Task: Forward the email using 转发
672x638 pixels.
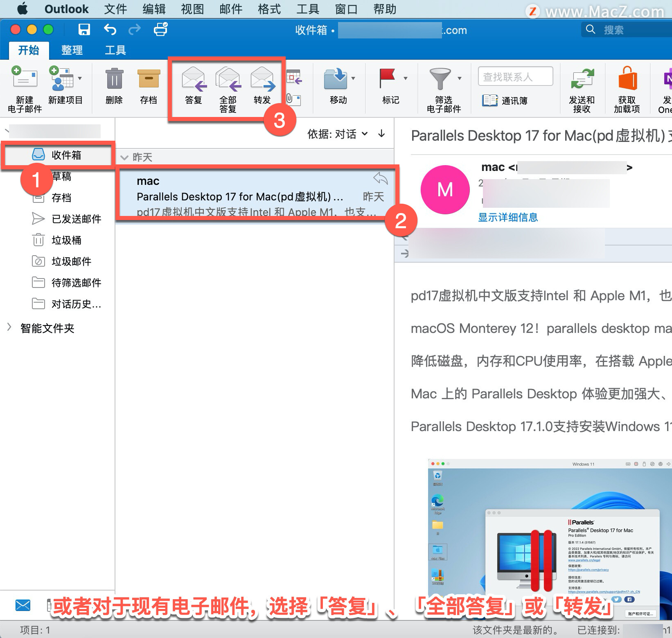Action: (262, 79)
